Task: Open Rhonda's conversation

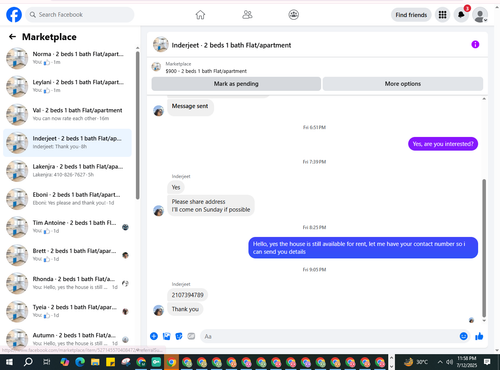Action: click(67, 283)
